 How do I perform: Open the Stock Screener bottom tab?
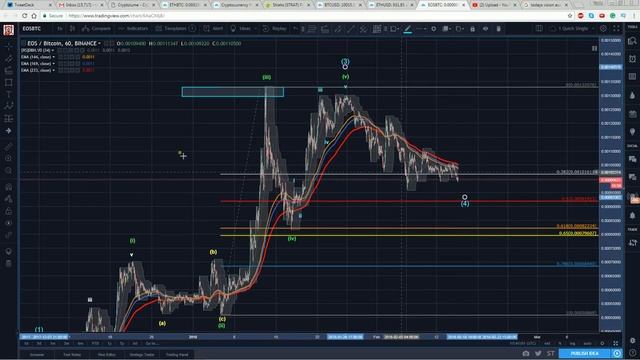[x=37, y=355]
